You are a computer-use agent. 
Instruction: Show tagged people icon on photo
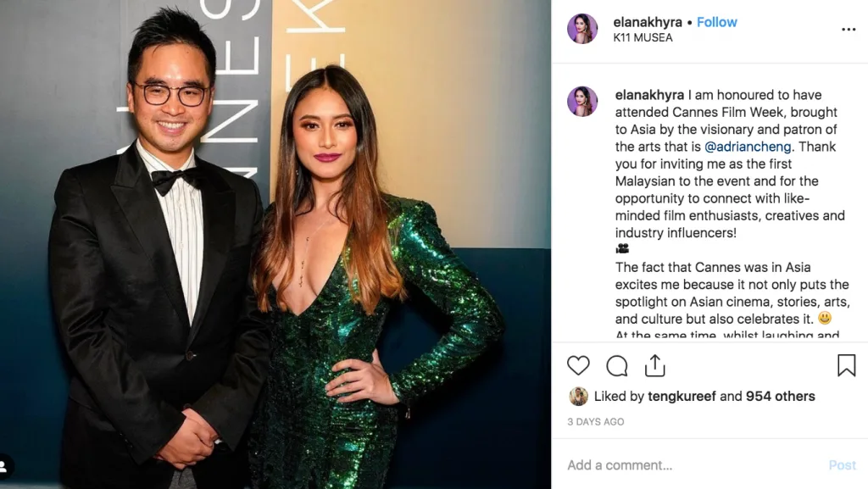tap(5, 466)
